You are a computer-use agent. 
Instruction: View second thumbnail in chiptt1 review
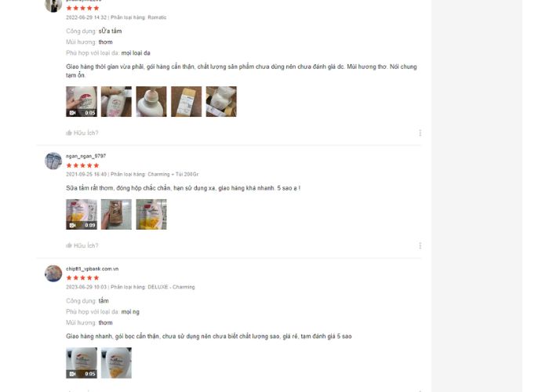116,362
